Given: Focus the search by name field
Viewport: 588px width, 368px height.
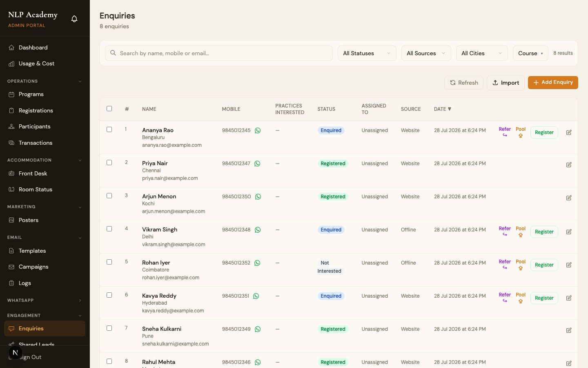Looking at the screenshot, I should 219,53.
